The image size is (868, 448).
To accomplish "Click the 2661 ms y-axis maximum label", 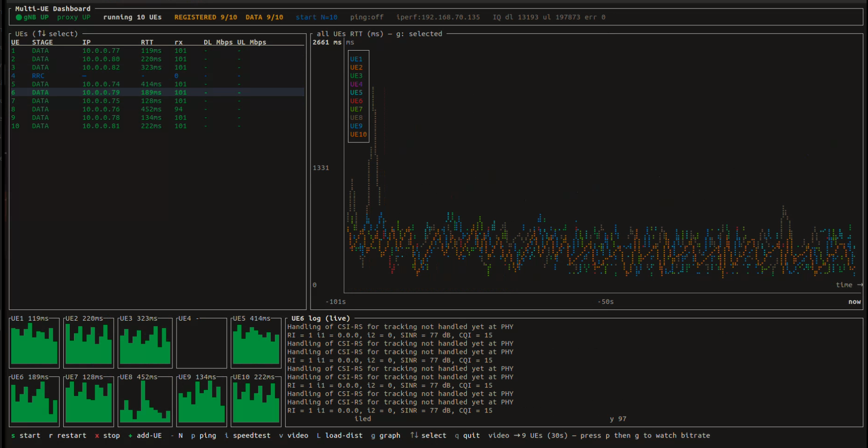I will (x=327, y=42).
